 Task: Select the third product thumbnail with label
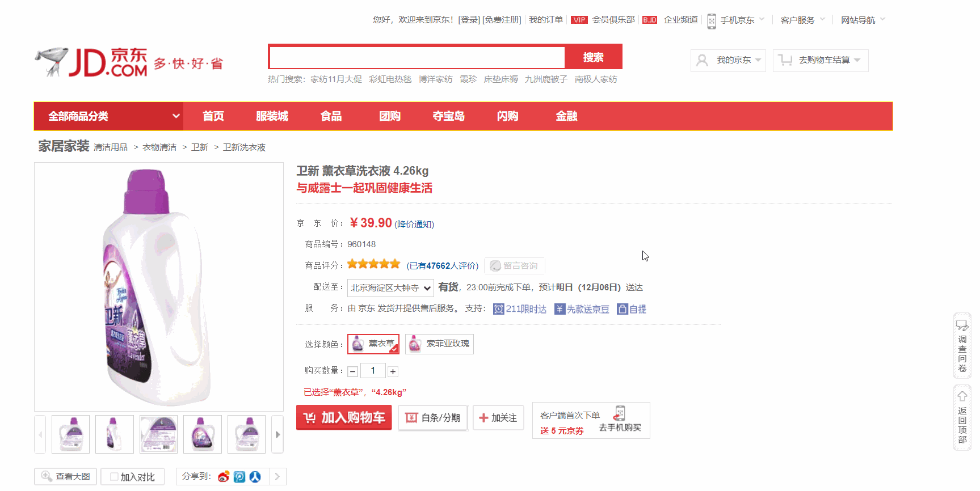(x=158, y=434)
